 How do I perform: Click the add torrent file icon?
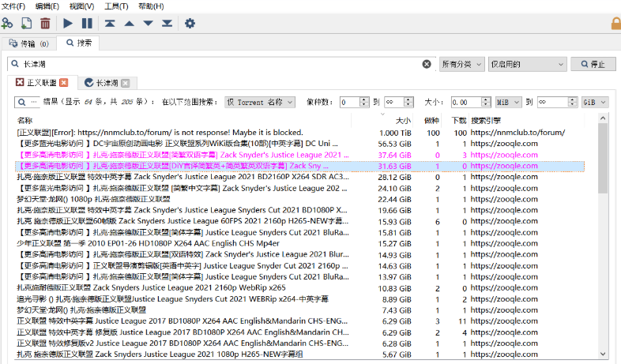point(26,24)
